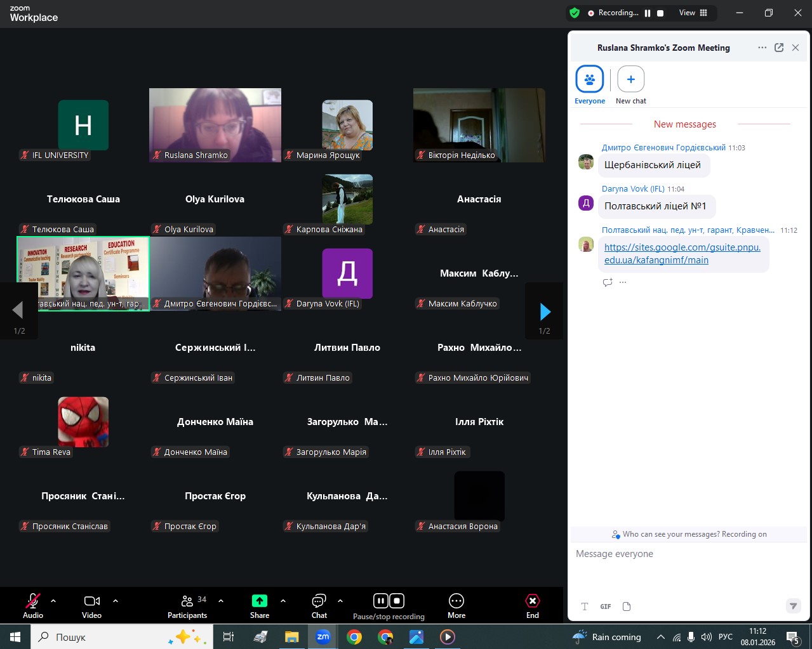Go to next page of participants

(x=544, y=311)
